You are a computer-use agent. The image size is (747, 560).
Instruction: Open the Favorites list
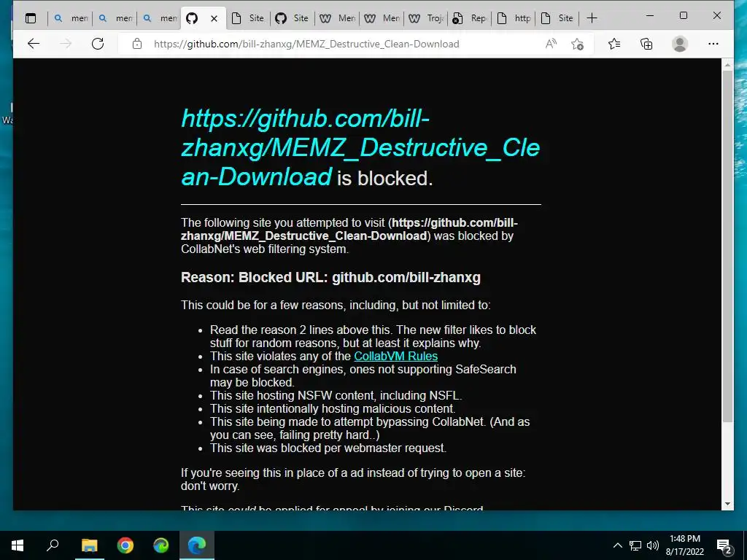614,44
